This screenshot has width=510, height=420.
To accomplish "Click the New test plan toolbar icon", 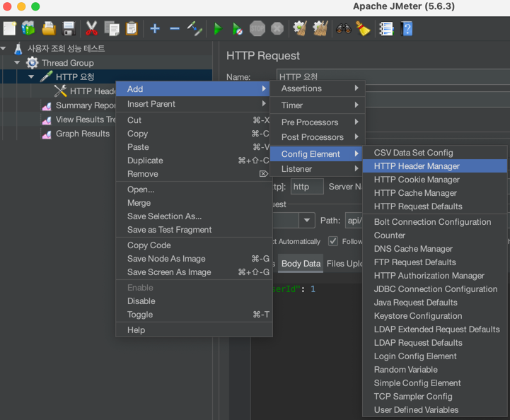I will pyautogui.click(x=9, y=29).
